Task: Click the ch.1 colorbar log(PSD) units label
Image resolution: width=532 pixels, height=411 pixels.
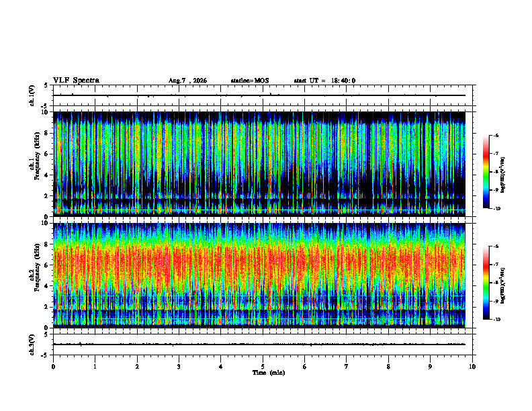Action: click(x=503, y=175)
